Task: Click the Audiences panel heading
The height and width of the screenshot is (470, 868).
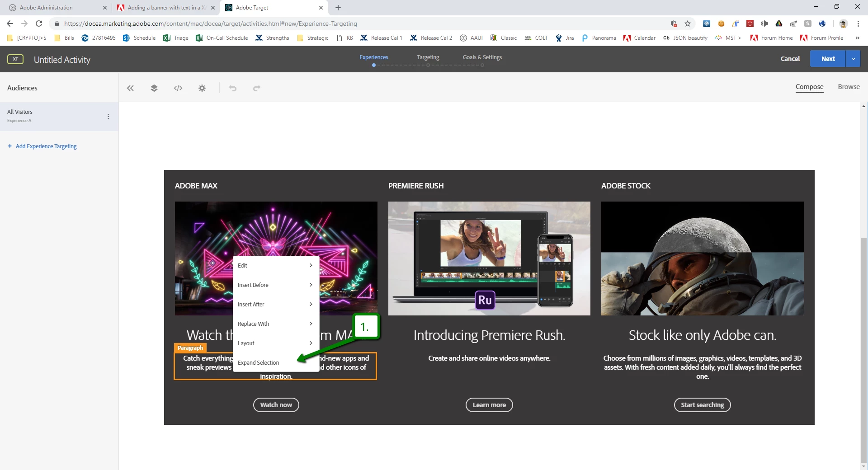Action: pos(22,88)
